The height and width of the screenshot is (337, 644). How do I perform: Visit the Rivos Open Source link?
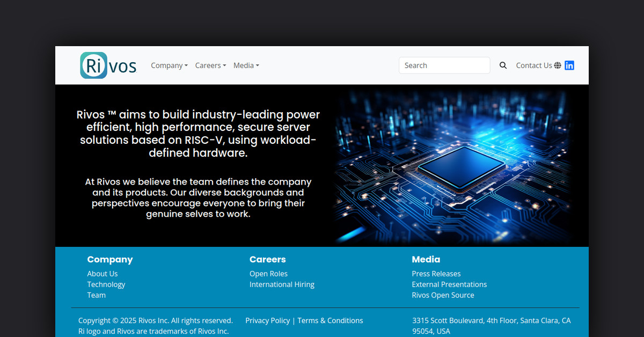pyautogui.click(x=443, y=295)
